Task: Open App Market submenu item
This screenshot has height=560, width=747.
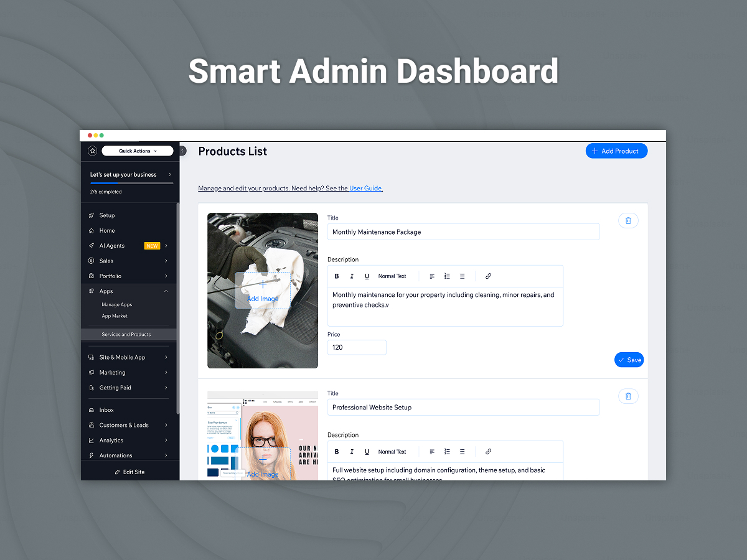Action: coord(115,316)
